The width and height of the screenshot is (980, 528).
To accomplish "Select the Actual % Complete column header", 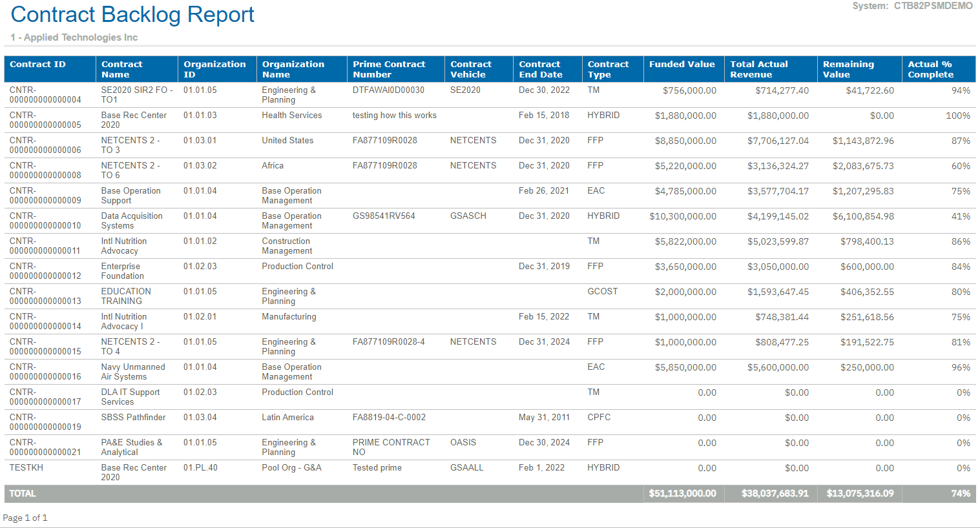I will [930, 69].
